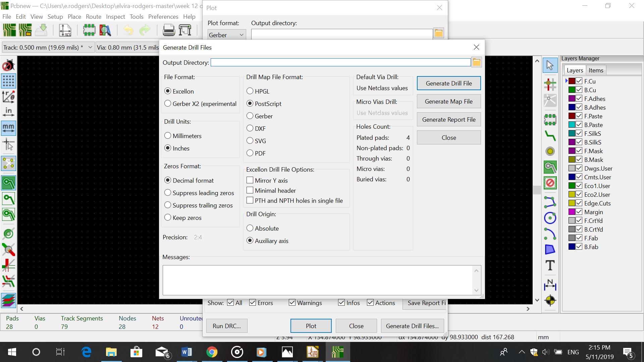Open the Inspect menu
Screen dimensions: 644x362
115,16
